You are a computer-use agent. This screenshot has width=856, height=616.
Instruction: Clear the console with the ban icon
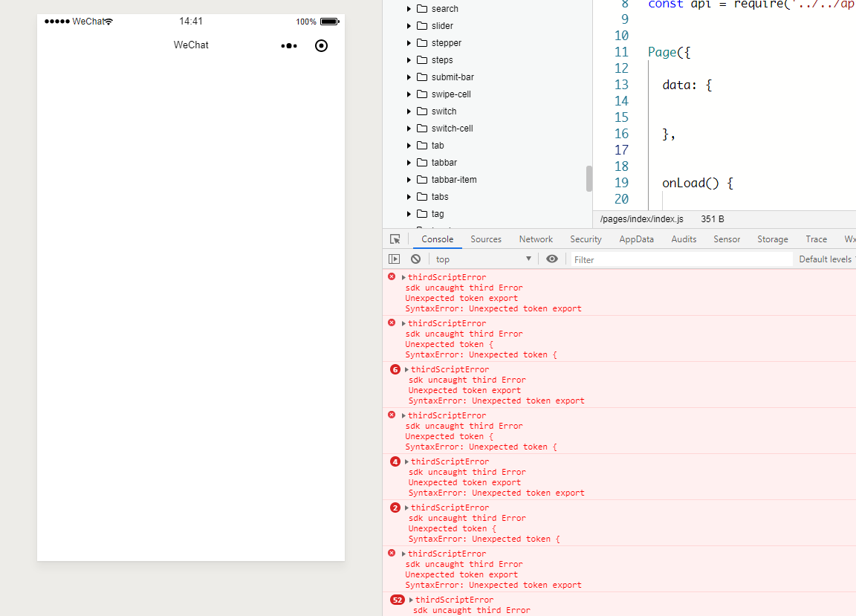(x=416, y=259)
